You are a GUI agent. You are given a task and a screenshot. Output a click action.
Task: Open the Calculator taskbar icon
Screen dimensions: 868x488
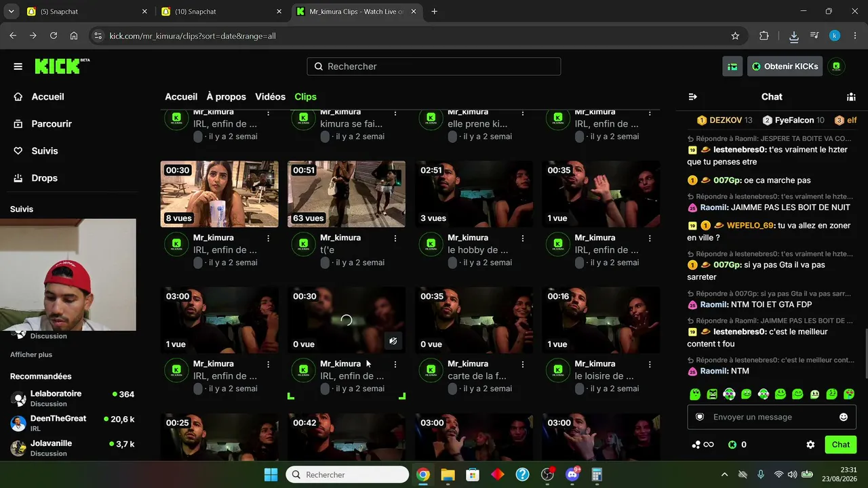[597, 474]
